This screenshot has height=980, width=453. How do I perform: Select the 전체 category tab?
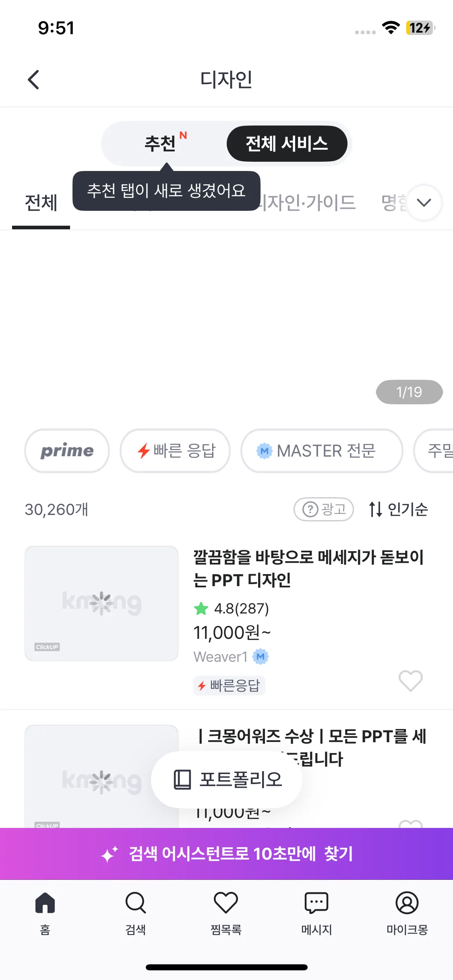tap(41, 203)
